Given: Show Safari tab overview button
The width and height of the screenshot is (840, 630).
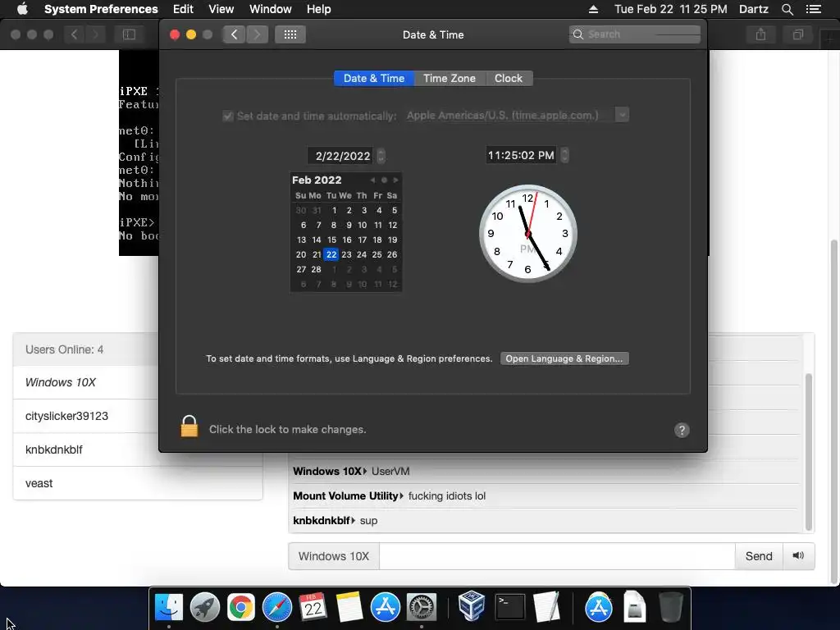Looking at the screenshot, I should click(797, 34).
